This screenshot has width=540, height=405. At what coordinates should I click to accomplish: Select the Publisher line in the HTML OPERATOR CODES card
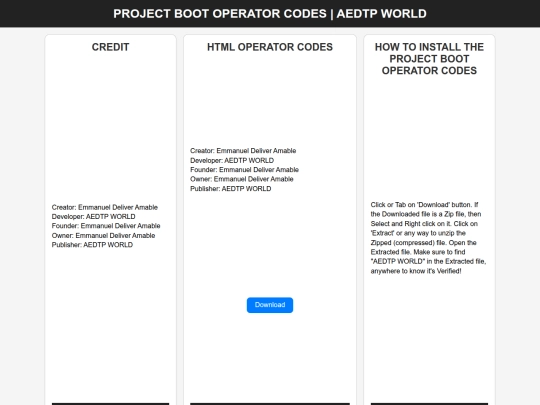point(231,189)
